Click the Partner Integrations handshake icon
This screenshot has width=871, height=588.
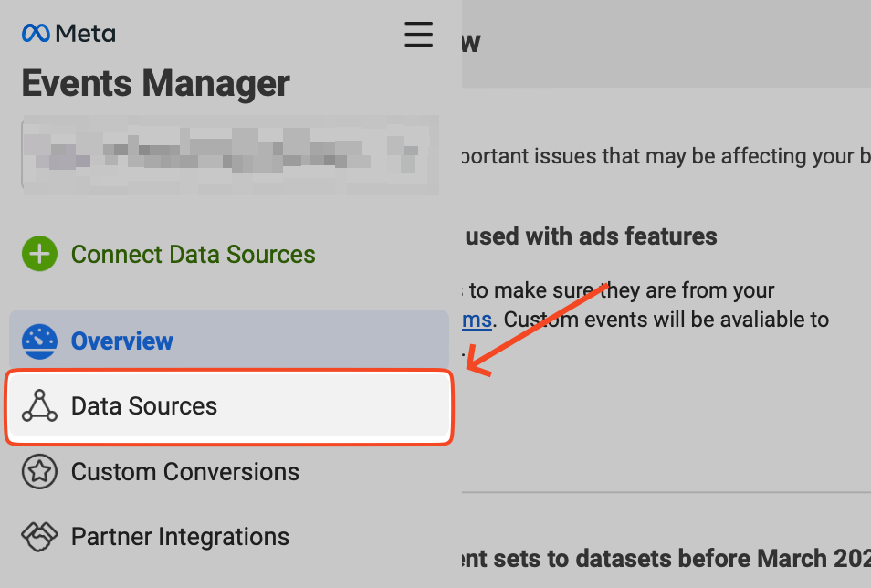pos(39,537)
